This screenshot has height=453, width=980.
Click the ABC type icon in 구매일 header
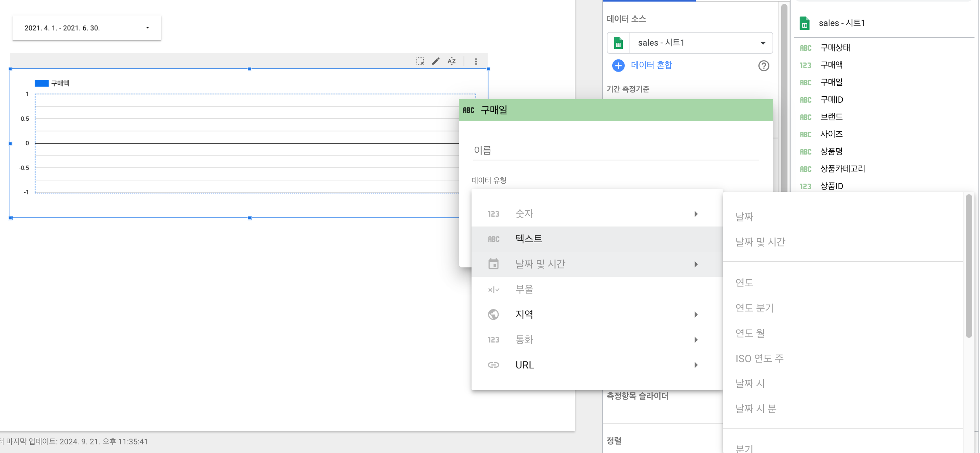468,110
